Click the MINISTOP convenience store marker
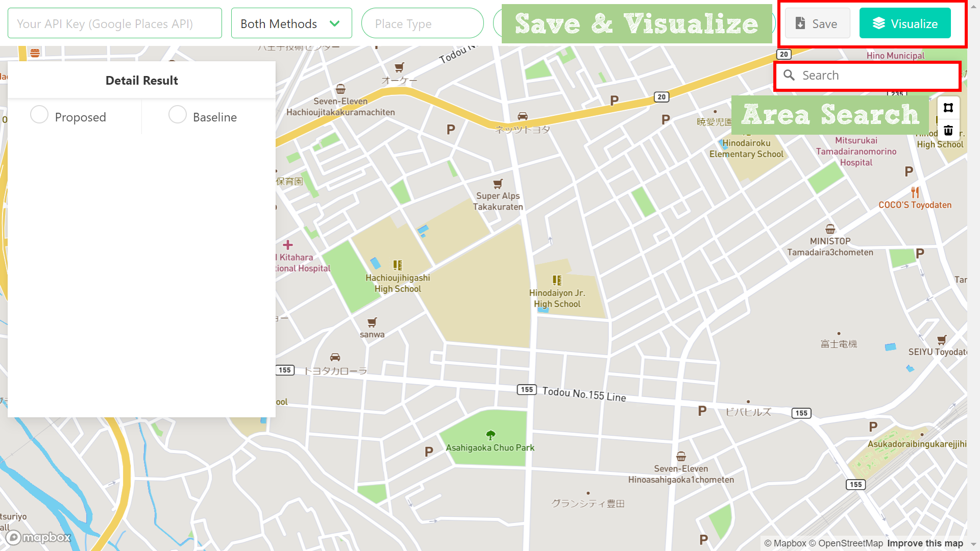The height and width of the screenshot is (551, 980). pos(830,229)
